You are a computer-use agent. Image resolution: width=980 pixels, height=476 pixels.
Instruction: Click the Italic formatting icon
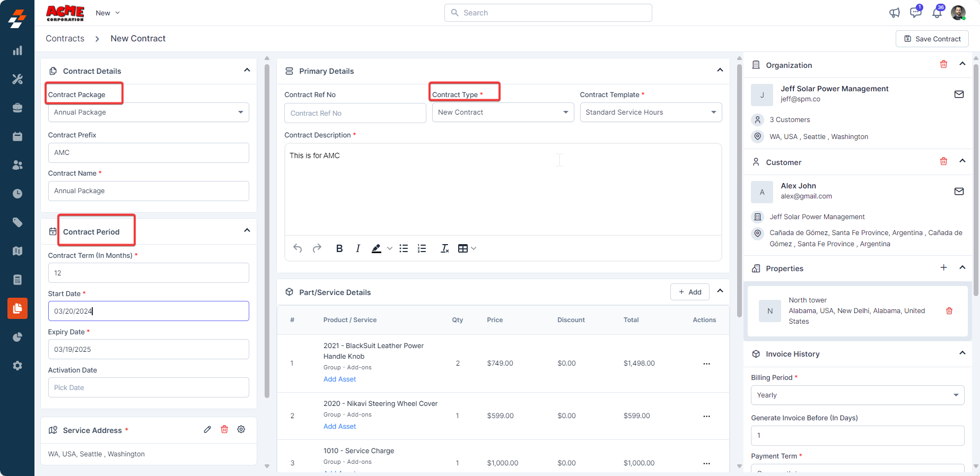click(x=358, y=248)
